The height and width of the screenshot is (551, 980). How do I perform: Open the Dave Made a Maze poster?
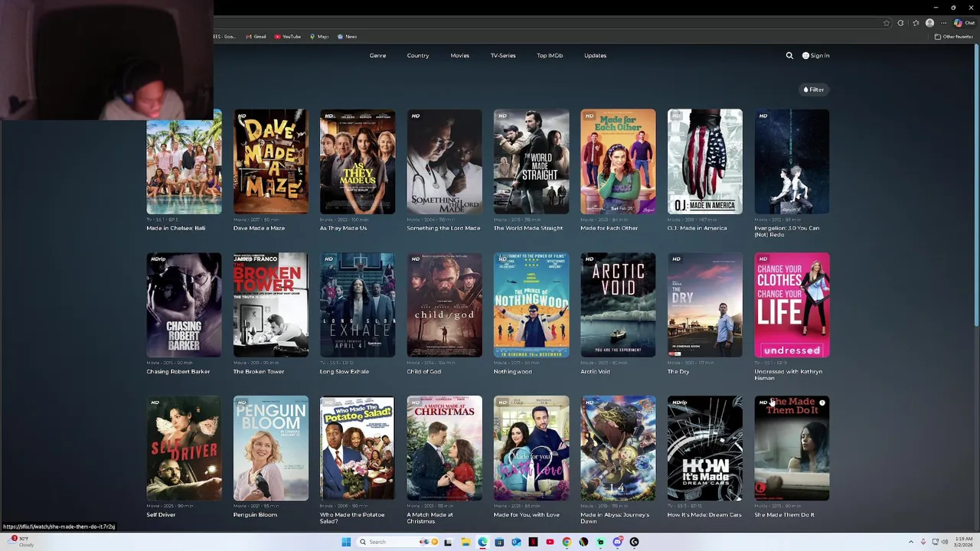[x=271, y=161]
